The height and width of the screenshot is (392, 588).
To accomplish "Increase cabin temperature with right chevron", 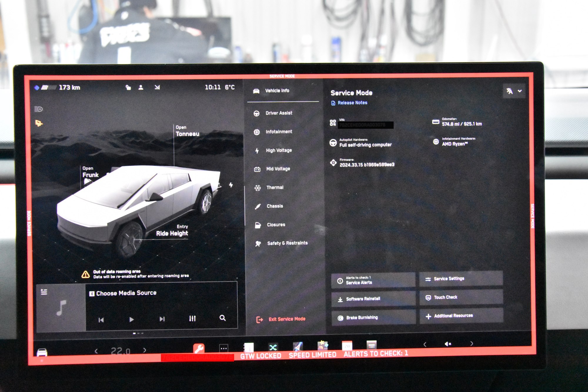I will tap(145, 350).
